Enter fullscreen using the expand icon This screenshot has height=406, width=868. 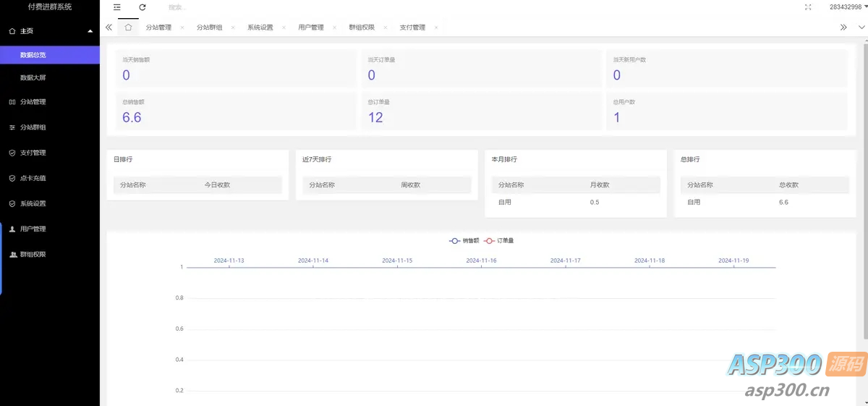click(808, 7)
